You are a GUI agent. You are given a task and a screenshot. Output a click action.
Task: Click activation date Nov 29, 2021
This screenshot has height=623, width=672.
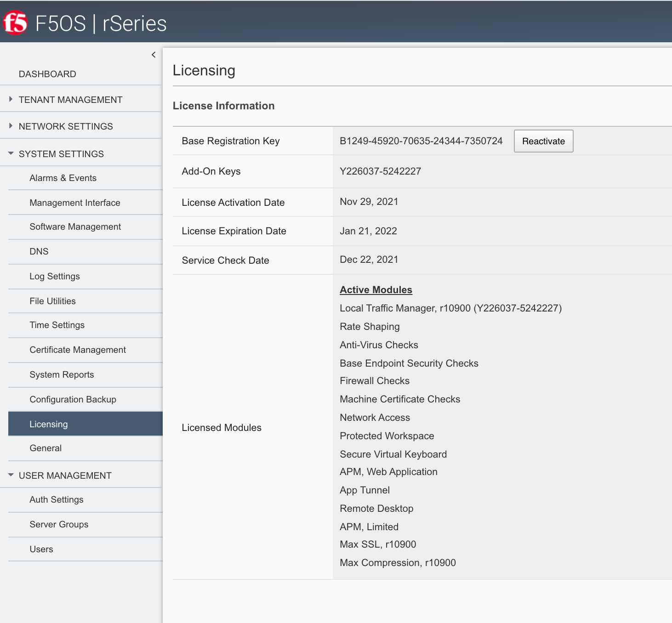point(369,202)
